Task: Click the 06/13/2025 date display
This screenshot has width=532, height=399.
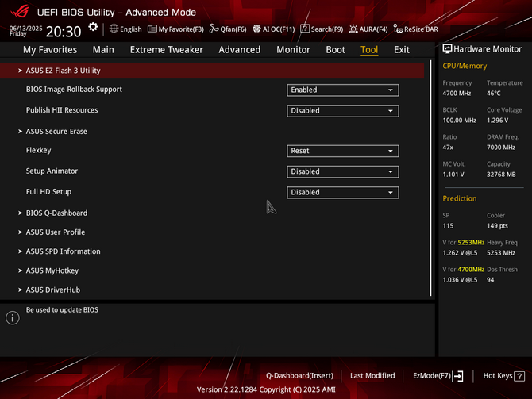Action: tap(25, 28)
